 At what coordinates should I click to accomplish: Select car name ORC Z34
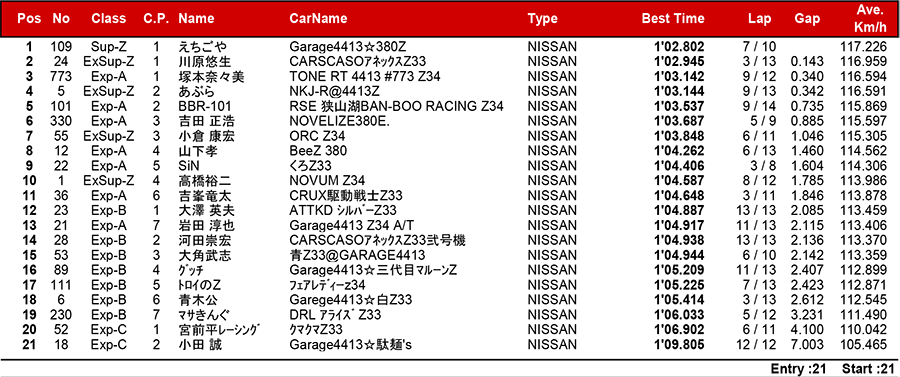(x=317, y=137)
